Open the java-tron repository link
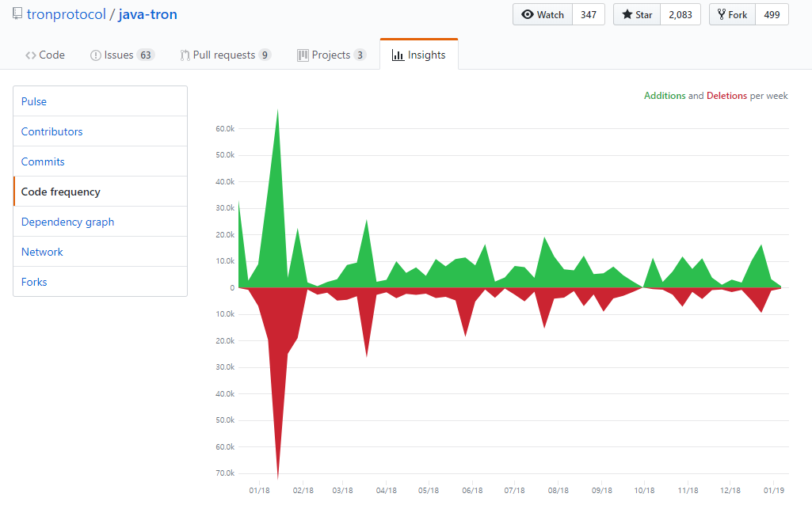 click(x=147, y=14)
